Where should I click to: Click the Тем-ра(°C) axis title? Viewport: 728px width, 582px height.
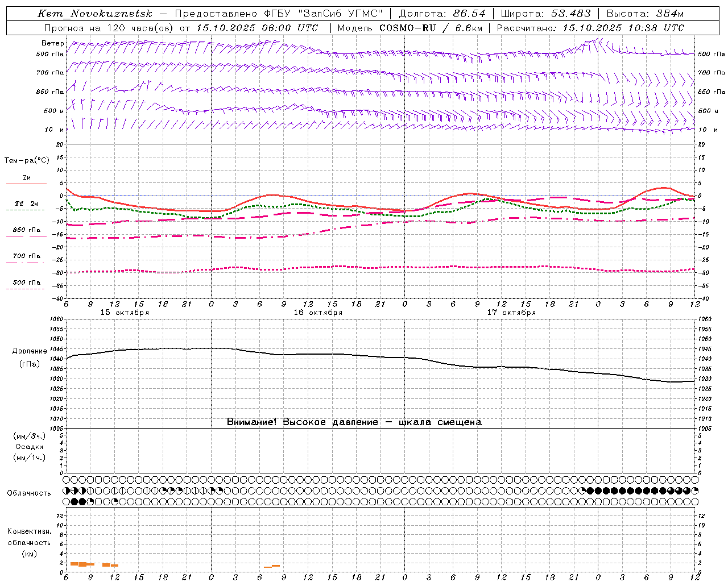27,161
